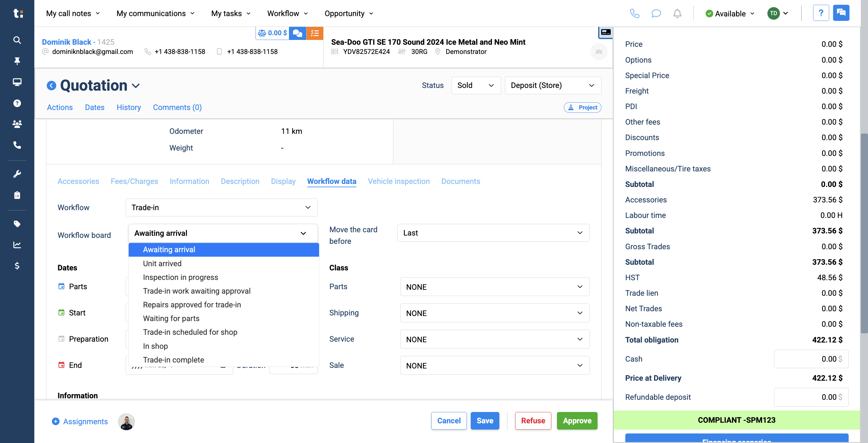Image resolution: width=868 pixels, height=443 pixels.
Task: Open the Status dropdown set to Sold
Action: coord(476,85)
